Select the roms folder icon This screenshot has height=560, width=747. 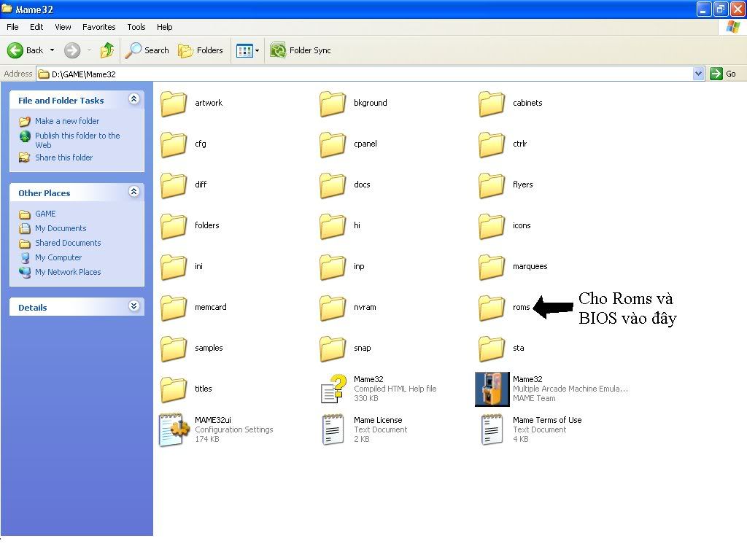pyautogui.click(x=492, y=308)
